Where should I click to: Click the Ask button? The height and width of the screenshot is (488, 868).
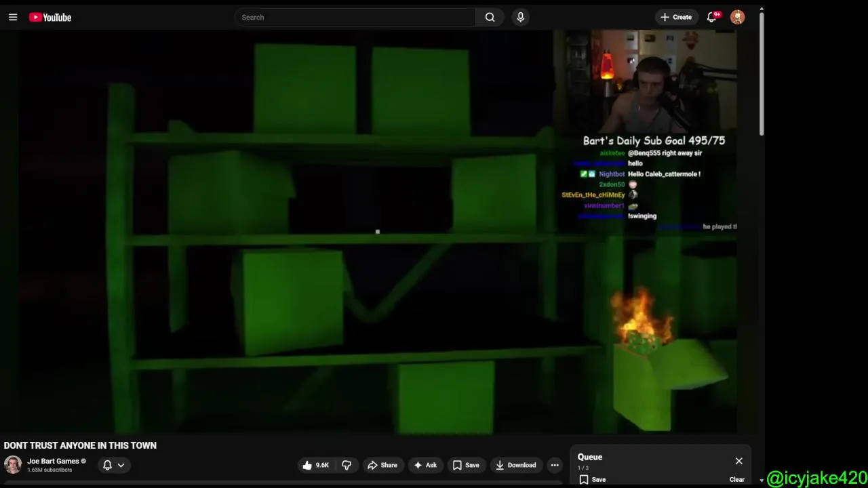(425, 465)
